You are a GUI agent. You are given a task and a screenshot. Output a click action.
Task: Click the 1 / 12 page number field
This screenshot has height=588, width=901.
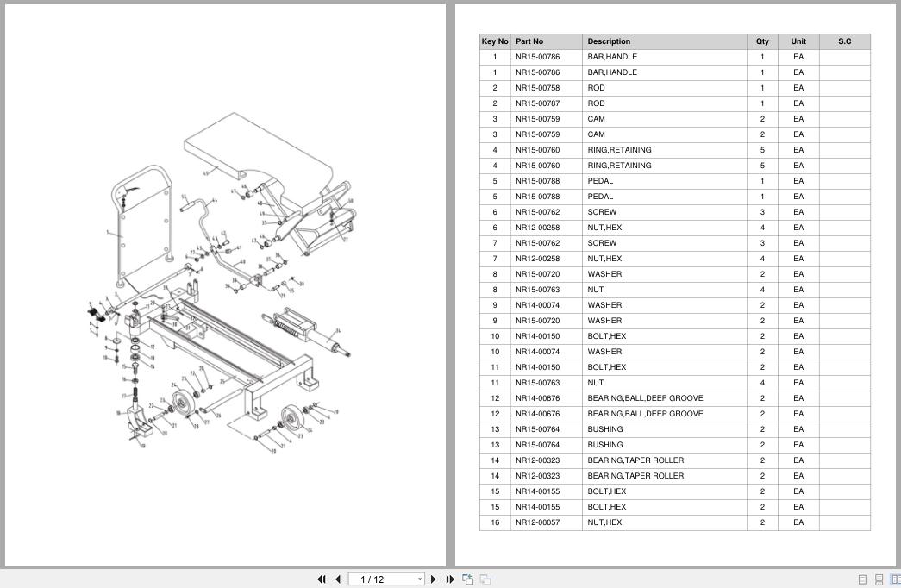(x=382, y=579)
